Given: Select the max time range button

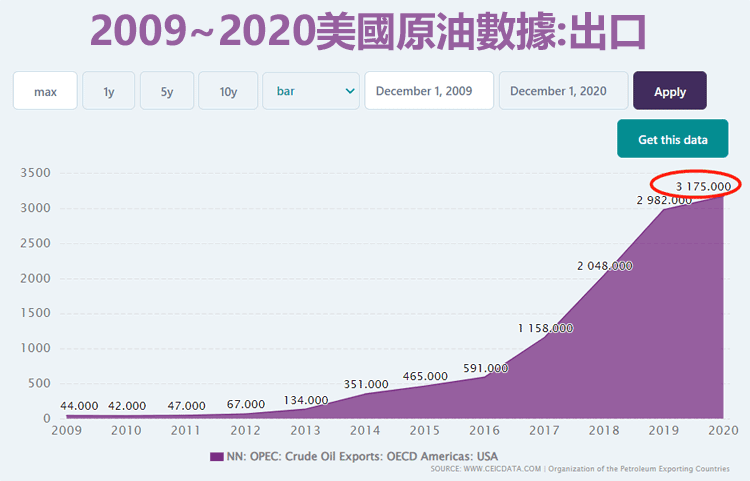Looking at the screenshot, I should tap(45, 91).
